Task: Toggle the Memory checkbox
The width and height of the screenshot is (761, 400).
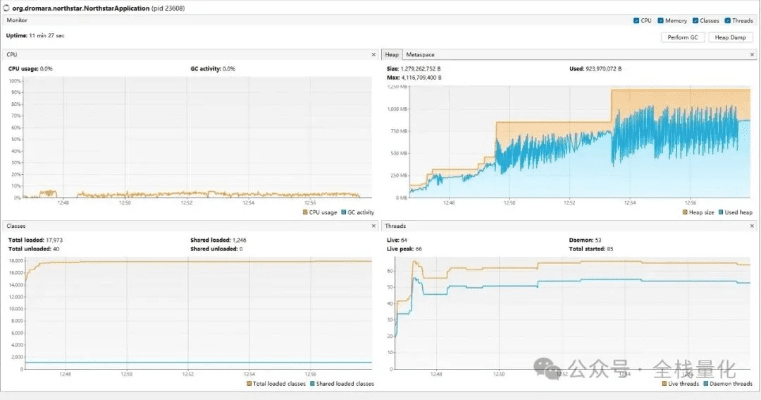Action: coord(661,20)
